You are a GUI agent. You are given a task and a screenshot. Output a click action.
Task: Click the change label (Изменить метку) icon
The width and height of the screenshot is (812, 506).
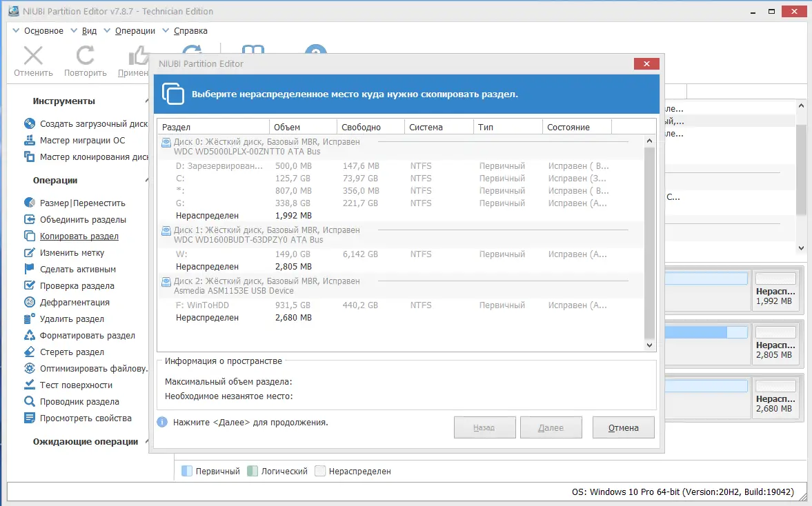click(x=30, y=252)
